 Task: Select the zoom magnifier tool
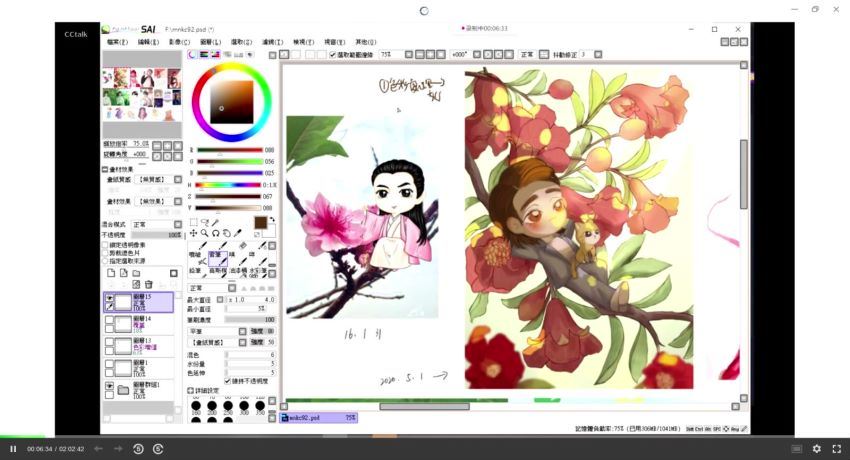pyautogui.click(x=205, y=233)
